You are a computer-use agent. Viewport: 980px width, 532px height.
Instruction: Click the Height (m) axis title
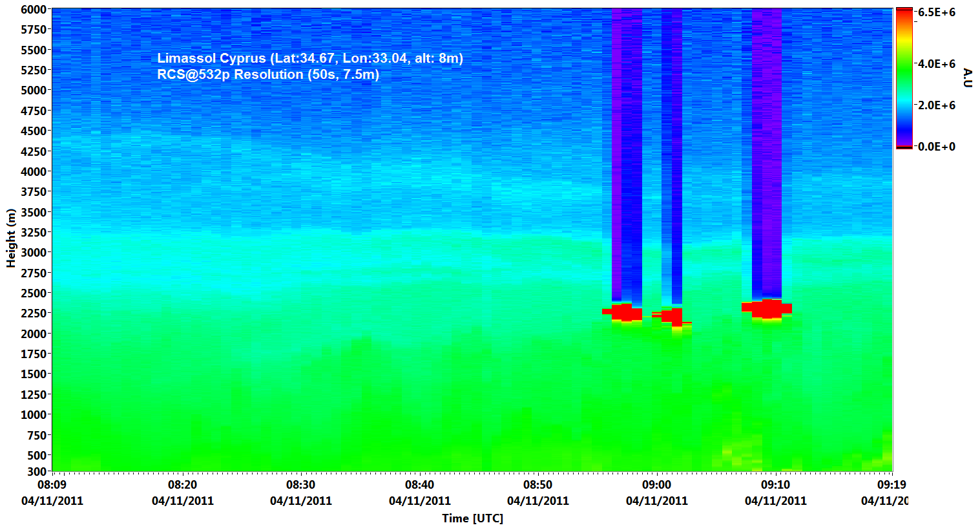tap(11, 238)
